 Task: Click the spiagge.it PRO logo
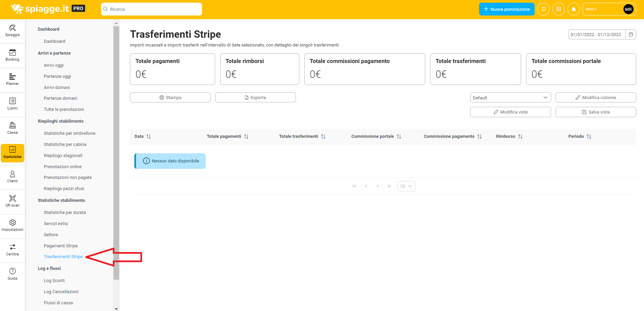coord(48,9)
